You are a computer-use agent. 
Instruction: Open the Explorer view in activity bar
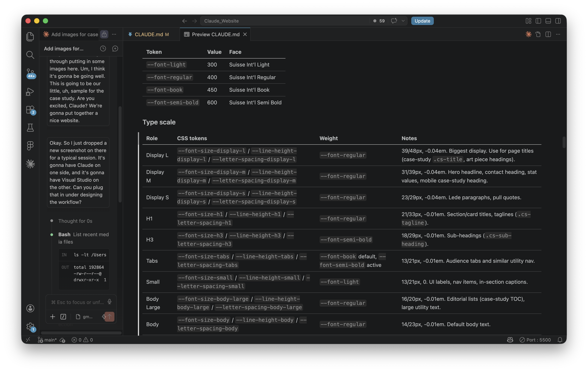[x=30, y=37]
